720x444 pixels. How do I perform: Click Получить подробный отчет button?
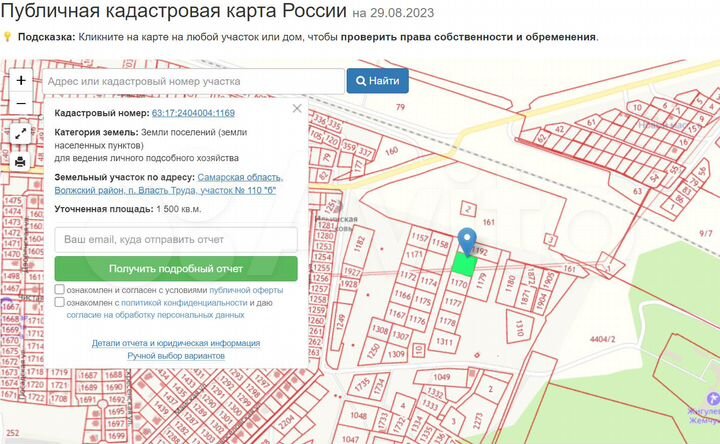[176, 269]
